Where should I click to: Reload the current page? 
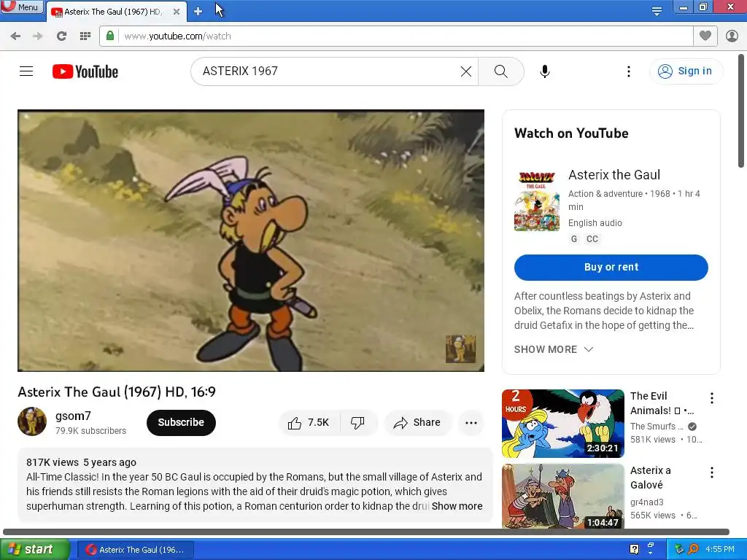(61, 36)
